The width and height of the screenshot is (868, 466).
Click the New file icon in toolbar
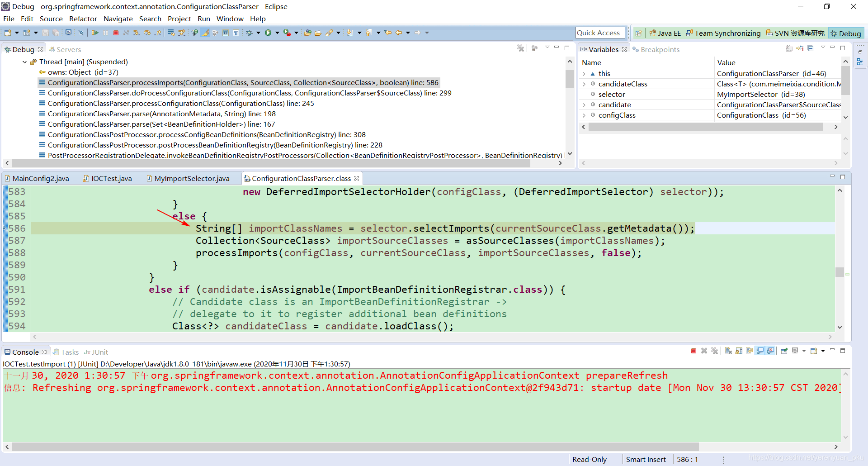coord(8,33)
